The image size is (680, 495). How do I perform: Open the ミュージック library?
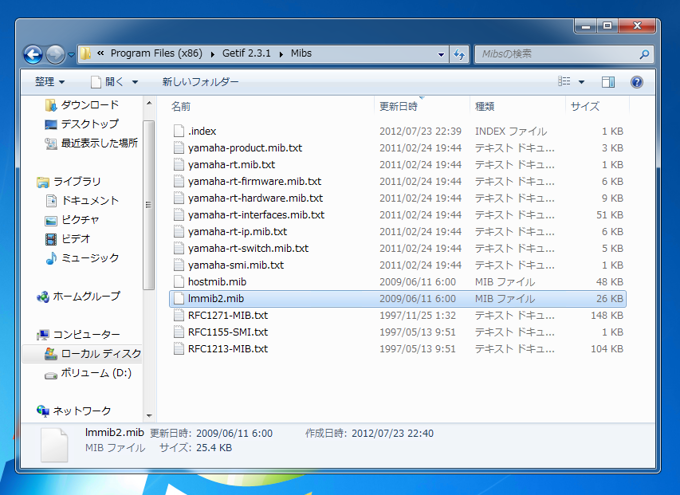[x=82, y=258]
